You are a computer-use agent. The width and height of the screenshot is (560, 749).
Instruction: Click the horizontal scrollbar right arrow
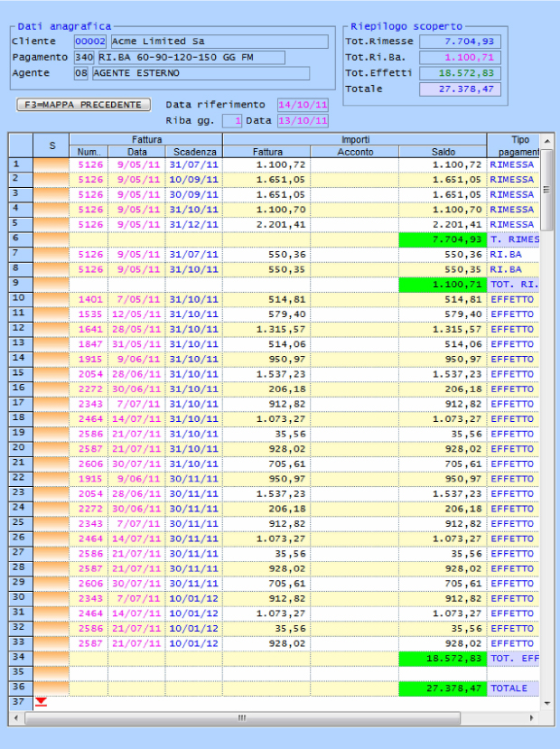click(531, 717)
